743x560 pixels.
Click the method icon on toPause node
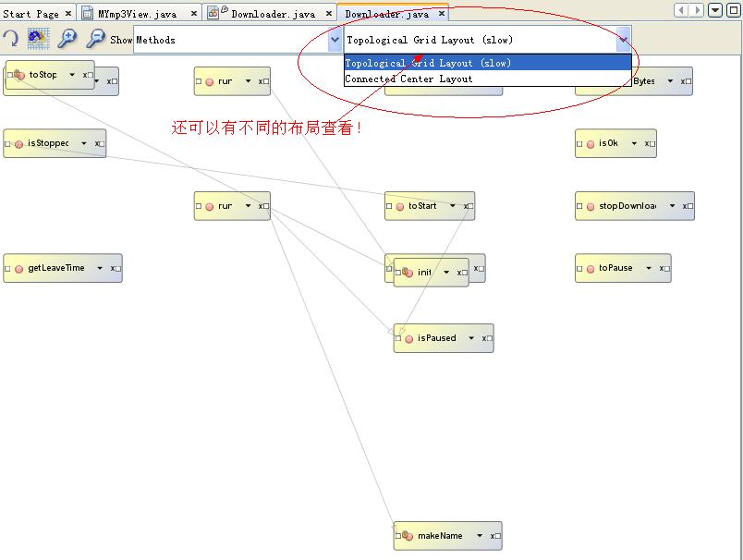click(591, 269)
